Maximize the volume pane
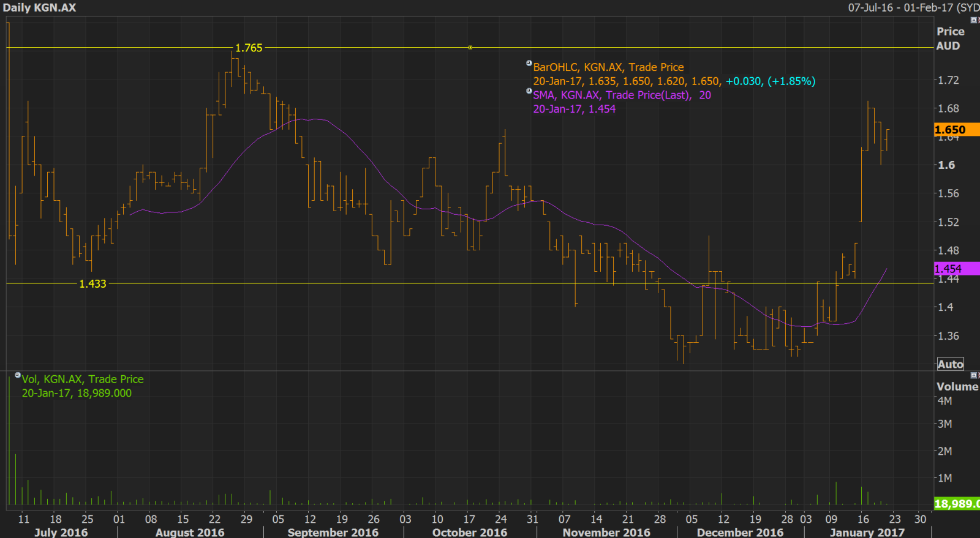 [974, 375]
